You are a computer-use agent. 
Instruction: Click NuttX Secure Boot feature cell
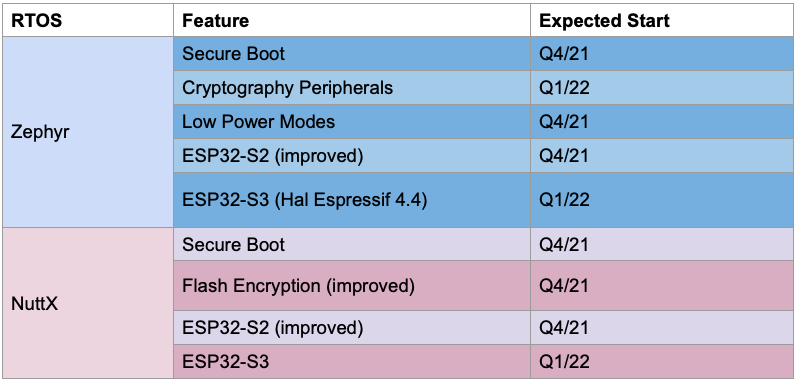click(x=352, y=244)
